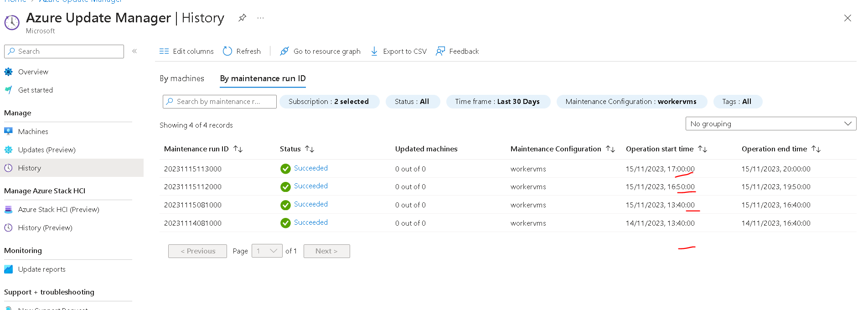
Task: Click start time 15/11/2023, 17:00:00
Action: (660, 169)
